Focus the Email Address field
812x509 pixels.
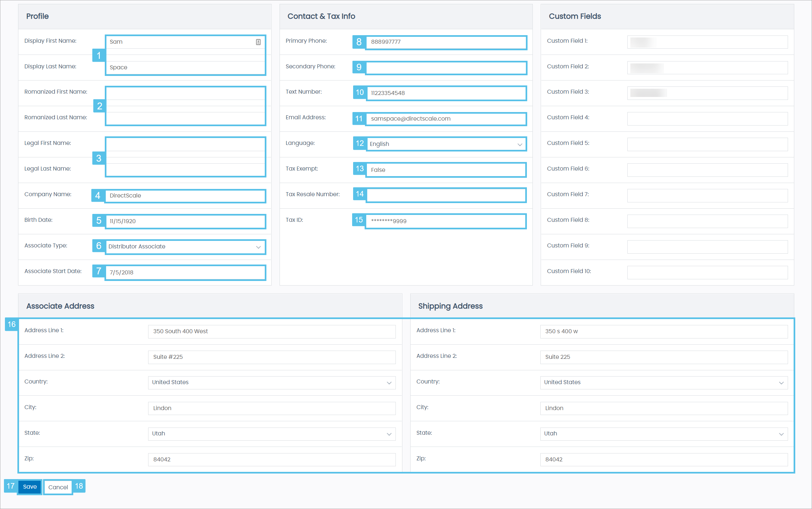446,119
